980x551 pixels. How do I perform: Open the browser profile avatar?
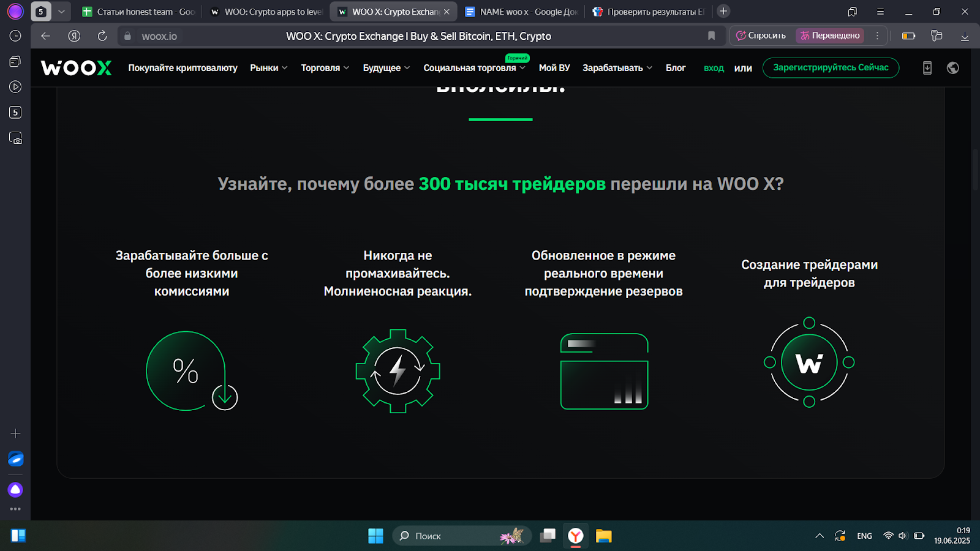(x=15, y=11)
